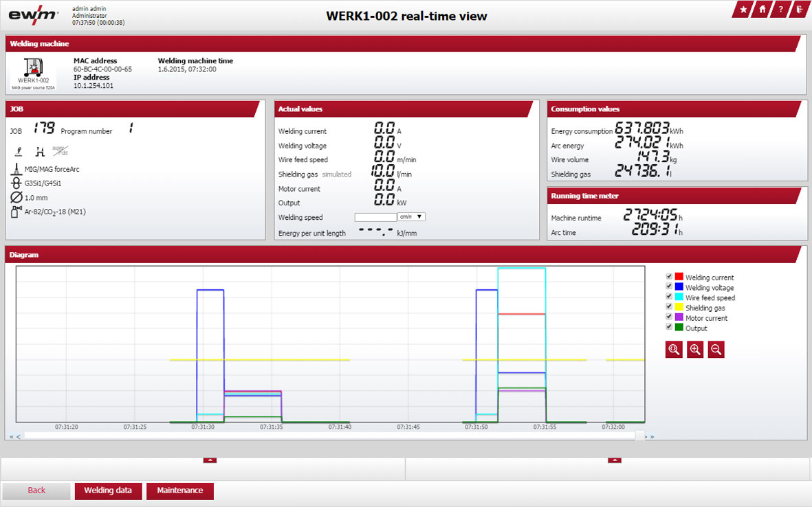Click the H-shaped operating mode icon
This screenshot has height=507, width=812.
pyautogui.click(x=40, y=151)
